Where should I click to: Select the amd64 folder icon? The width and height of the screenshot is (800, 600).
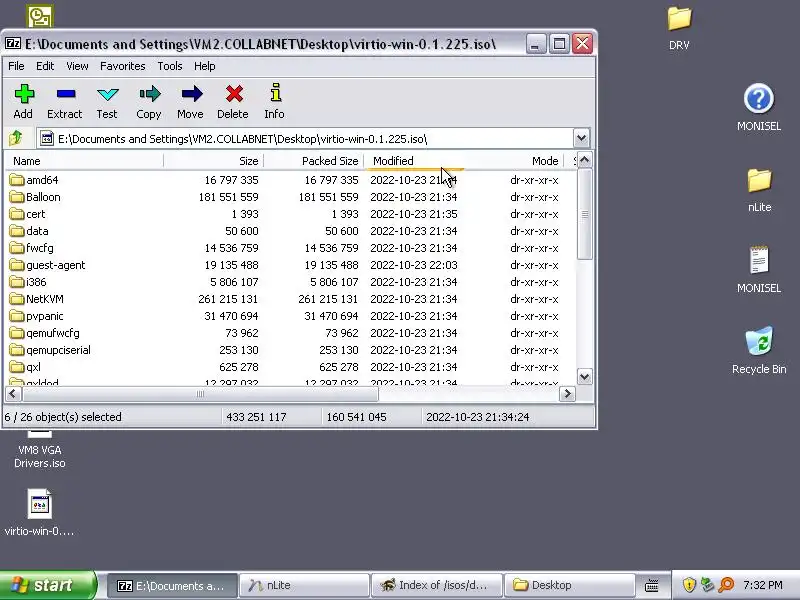[17, 180]
